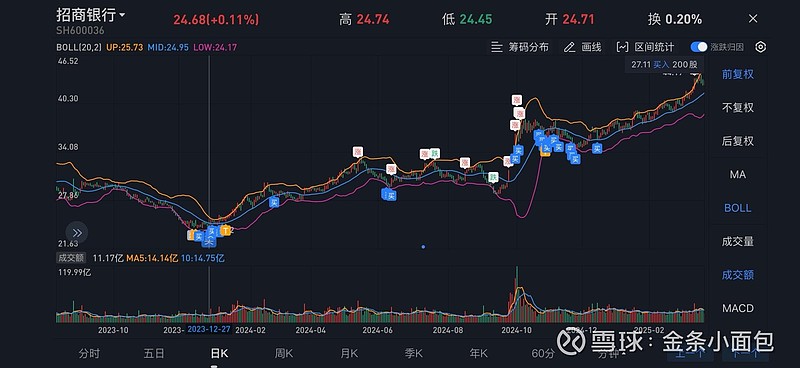Tap the 涨 marker right above the 2024-08 axis label

464,163
